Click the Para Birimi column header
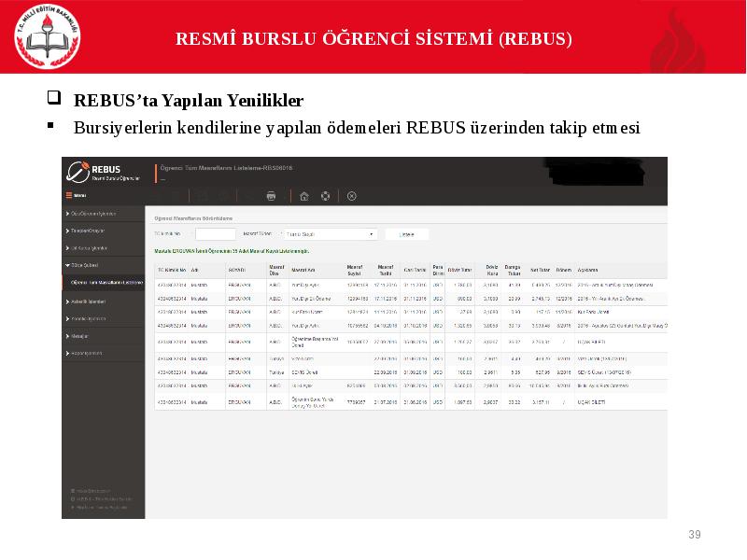 point(438,270)
